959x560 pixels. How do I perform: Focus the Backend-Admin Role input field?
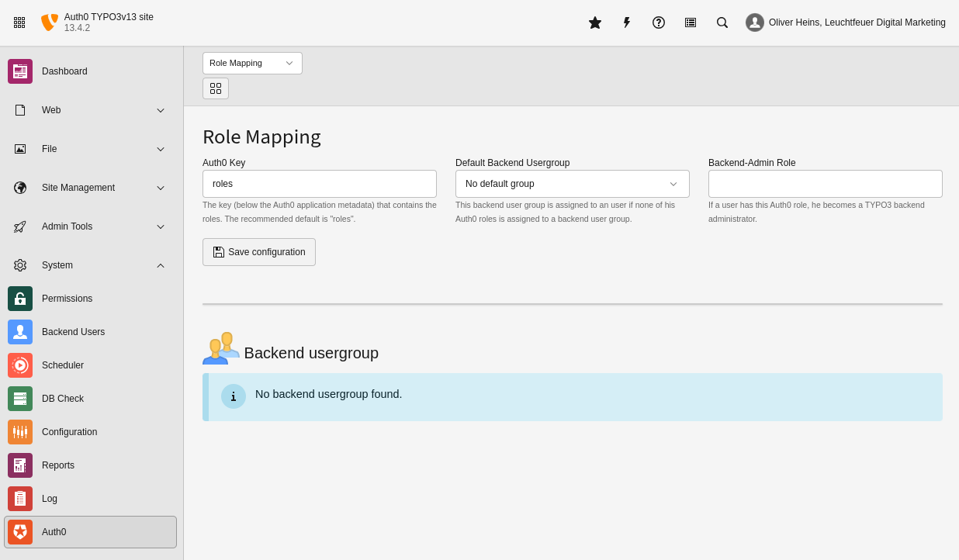coord(826,184)
